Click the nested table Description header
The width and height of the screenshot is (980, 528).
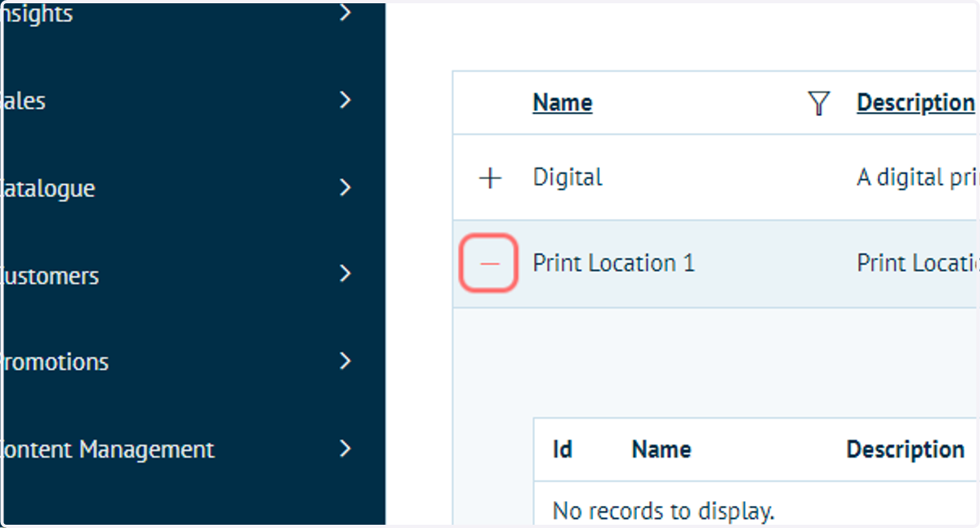(906, 450)
